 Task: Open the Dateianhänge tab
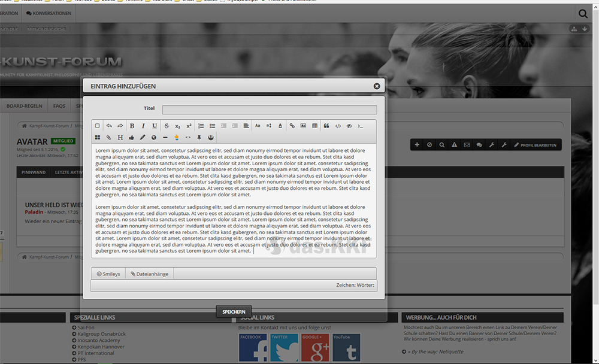tap(149, 274)
